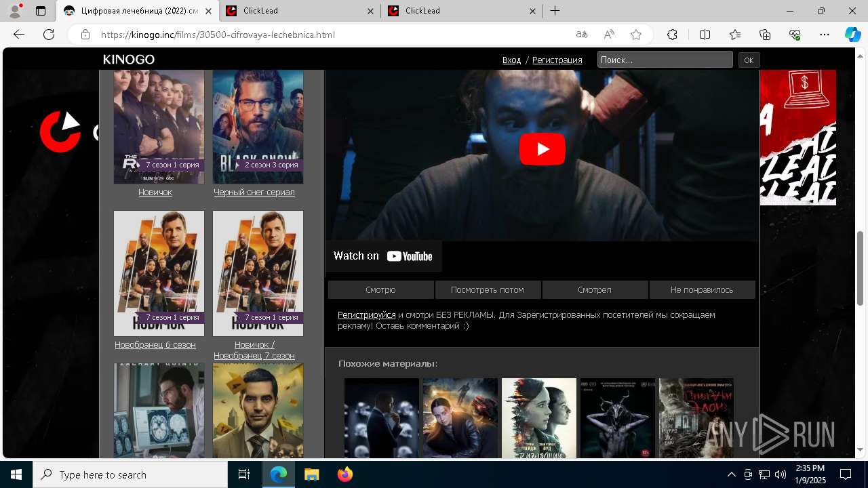The width and height of the screenshot is (868, 488).
Task: Open Black Snow poster thumbnail
Action: coord(258,127)
